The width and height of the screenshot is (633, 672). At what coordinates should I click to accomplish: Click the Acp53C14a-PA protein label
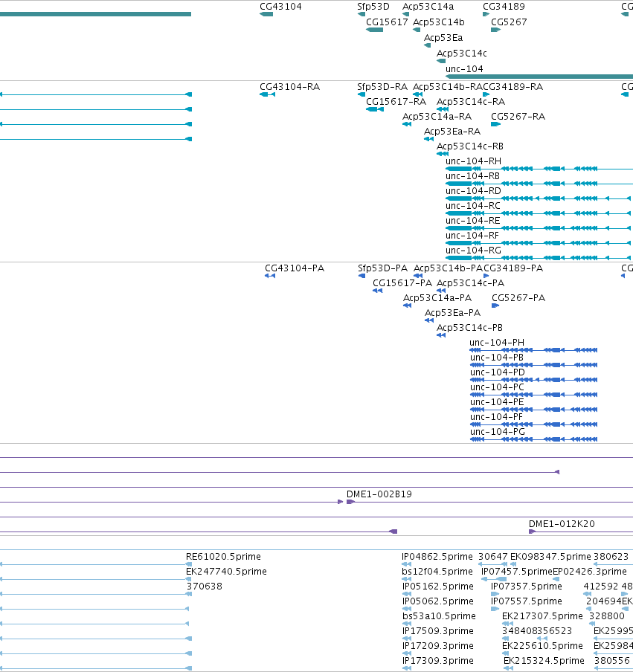(437, 298)
